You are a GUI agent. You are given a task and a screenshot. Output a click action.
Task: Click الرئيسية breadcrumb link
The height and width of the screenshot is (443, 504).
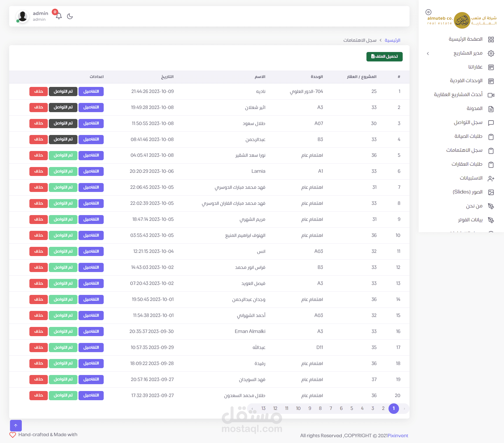click(392, 40)
